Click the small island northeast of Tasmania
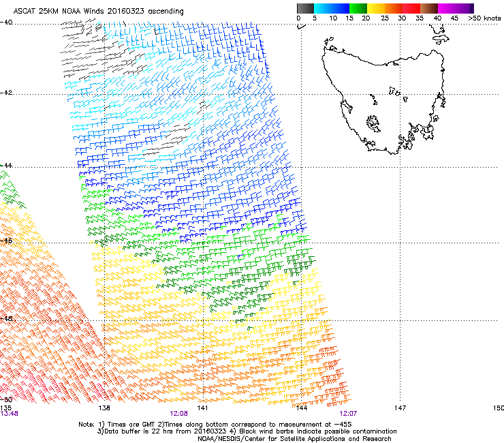 click(441, 40)
